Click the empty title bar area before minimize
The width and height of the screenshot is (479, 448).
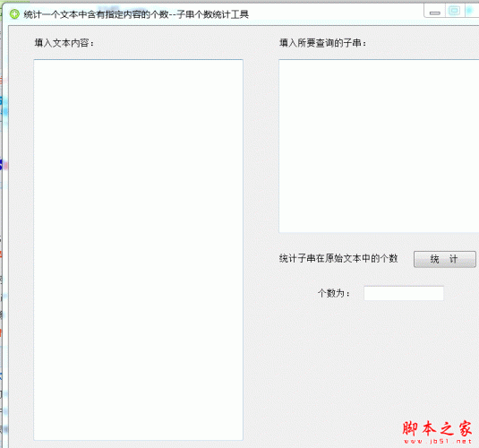(x=336, y=14)
